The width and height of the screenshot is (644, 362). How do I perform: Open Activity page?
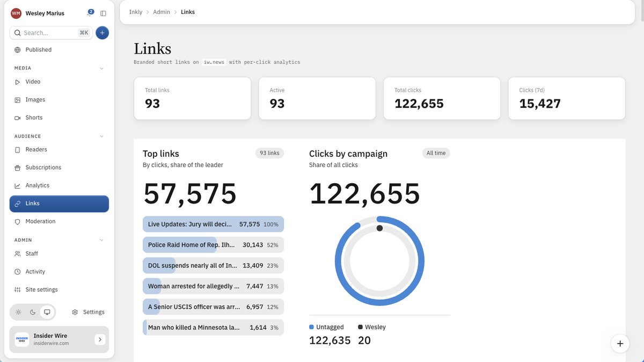59,272
